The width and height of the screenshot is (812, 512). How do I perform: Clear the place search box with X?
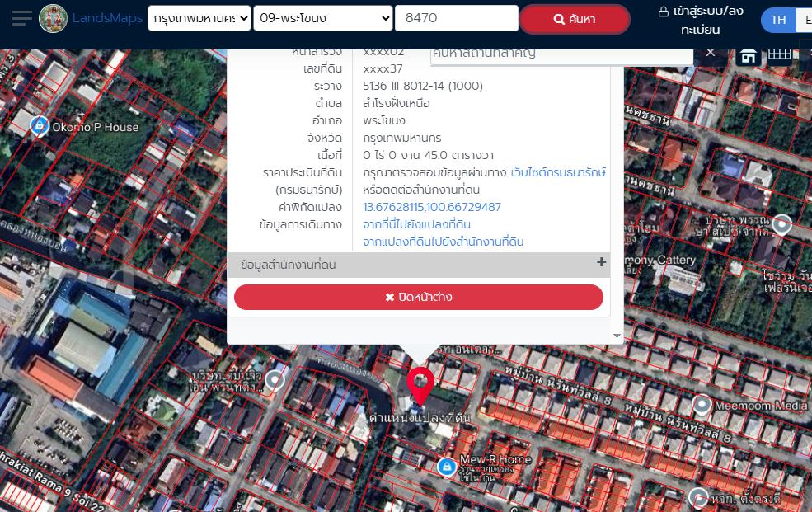pos(710,53)
